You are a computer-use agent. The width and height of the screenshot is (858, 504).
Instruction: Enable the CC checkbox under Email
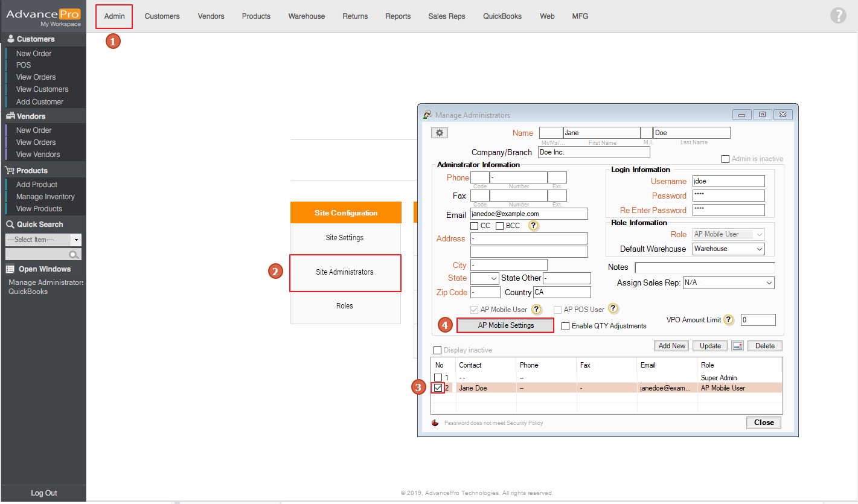tap(475, 226)
